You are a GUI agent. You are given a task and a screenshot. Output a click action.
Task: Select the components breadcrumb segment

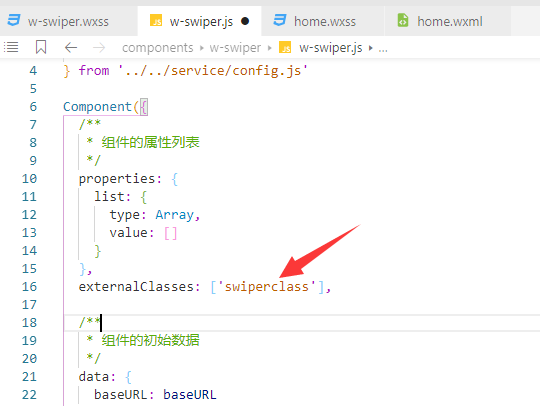click(158, 48)
